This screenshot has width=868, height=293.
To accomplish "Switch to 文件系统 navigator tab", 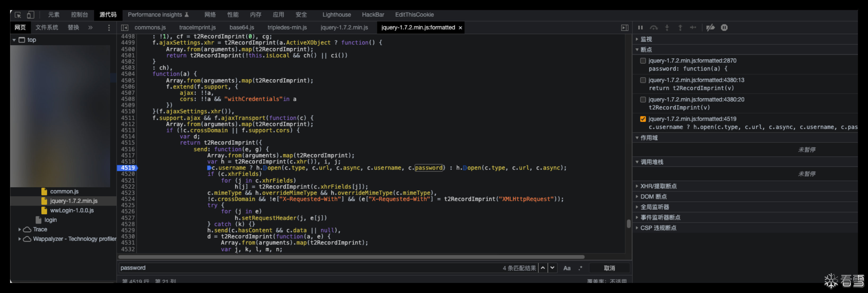I will [47, 28].
